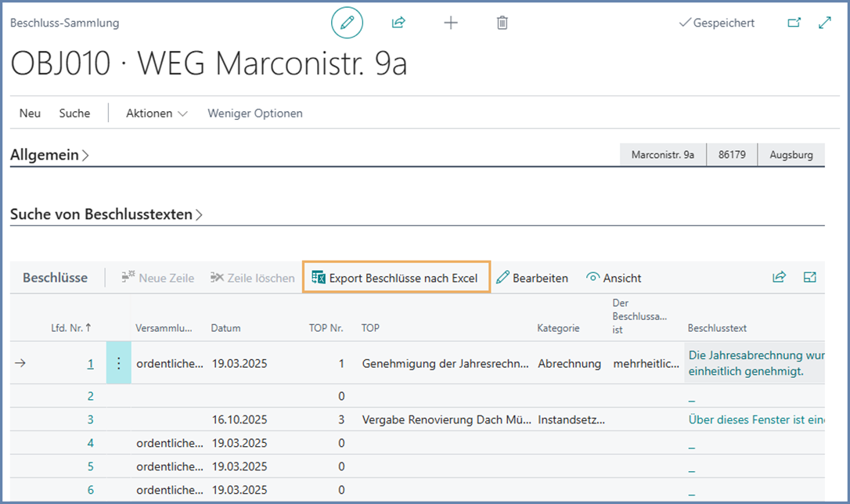The image size is (850, 504).
Task: Maximize the Beschlüsse list part icon
Action: point(810,277)
